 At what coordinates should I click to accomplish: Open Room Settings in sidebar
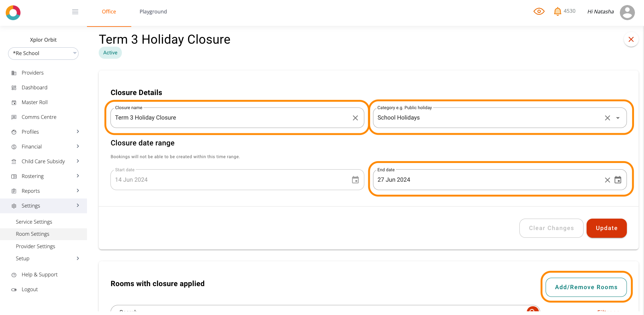click(33, 234)
